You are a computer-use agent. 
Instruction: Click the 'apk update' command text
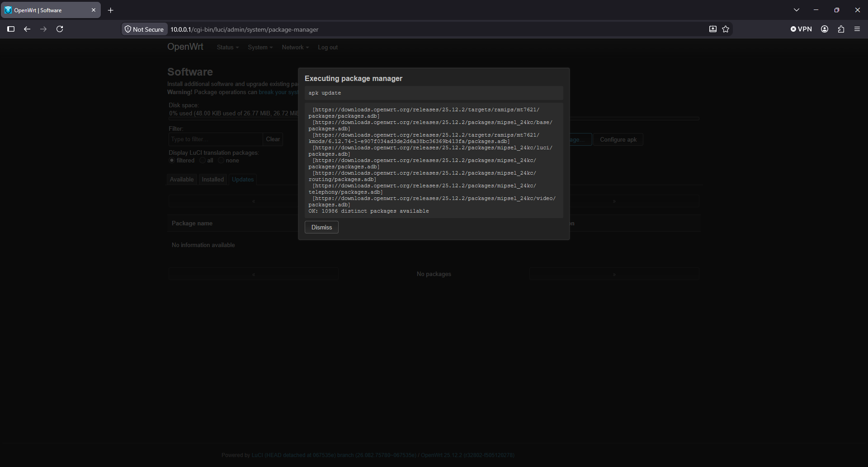point(325,93)
